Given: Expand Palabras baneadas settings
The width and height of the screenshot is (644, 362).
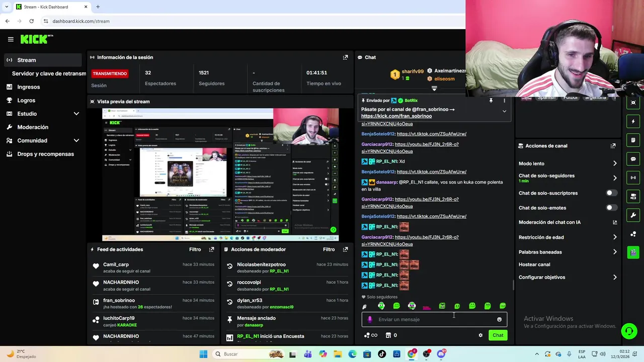Looking at the screenshot, I should (x=615, y=252).
